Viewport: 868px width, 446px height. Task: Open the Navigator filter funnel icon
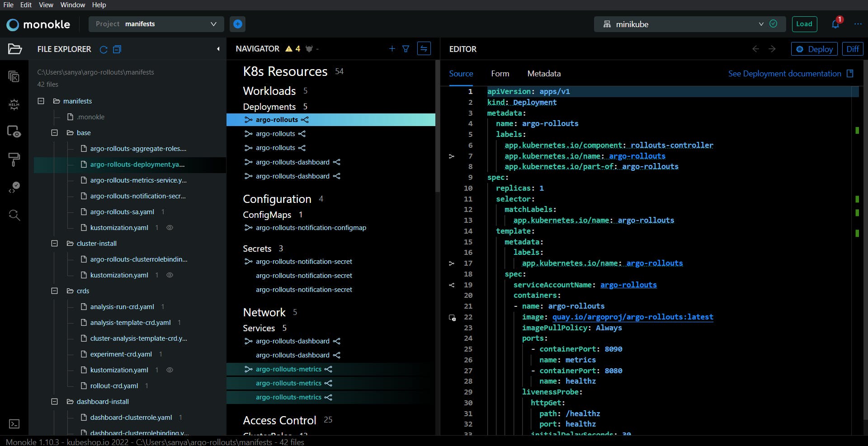pos(406,49)
